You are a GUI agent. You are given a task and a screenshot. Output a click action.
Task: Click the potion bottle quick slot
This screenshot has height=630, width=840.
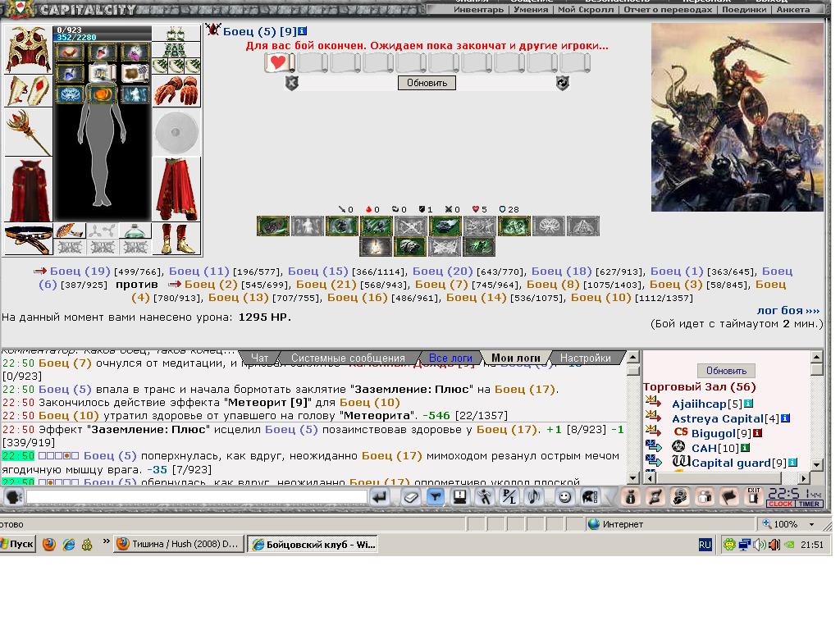point(135,231)
